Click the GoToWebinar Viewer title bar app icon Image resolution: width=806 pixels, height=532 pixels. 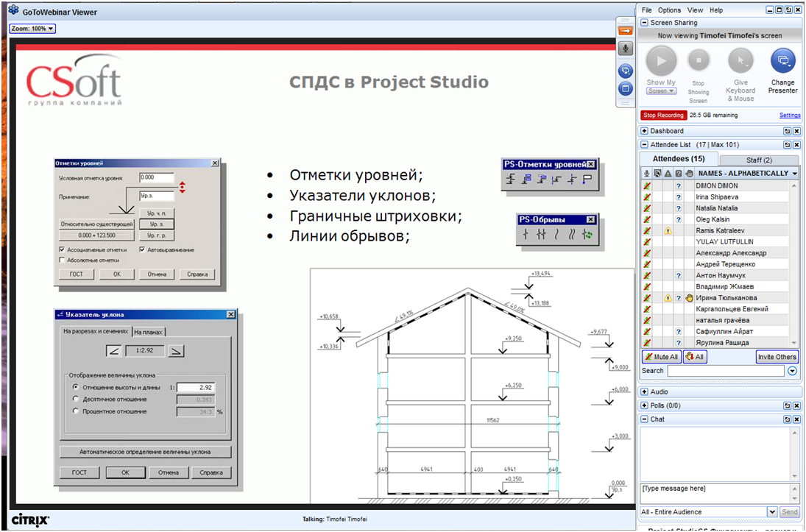point(13,10)
